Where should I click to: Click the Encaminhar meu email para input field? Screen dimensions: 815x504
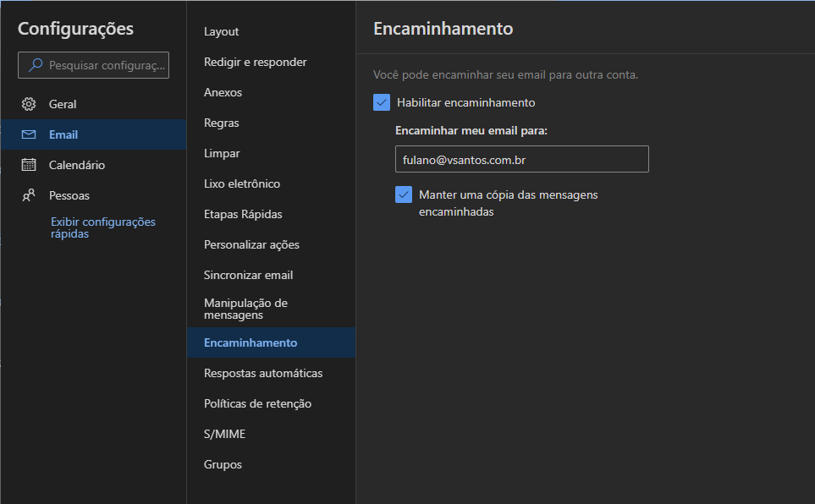pos(521,159)
